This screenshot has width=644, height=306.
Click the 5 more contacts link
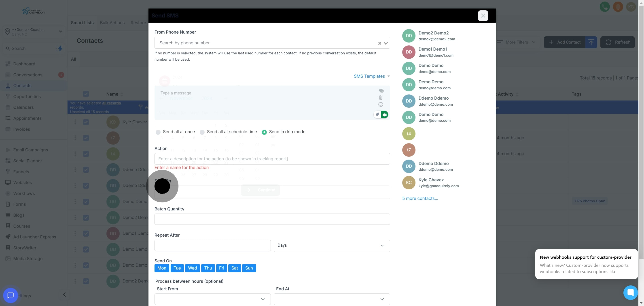pos(420,198)
